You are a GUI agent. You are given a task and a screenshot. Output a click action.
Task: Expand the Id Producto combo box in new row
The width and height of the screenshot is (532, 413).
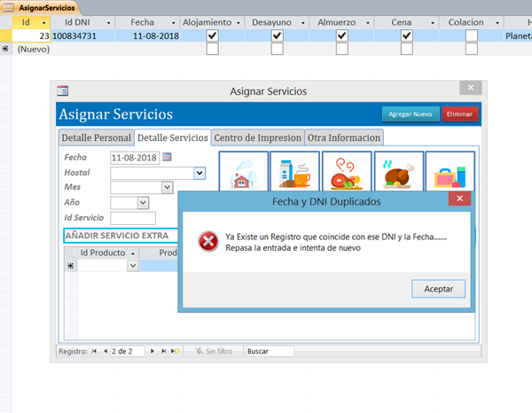coord(133,266)
